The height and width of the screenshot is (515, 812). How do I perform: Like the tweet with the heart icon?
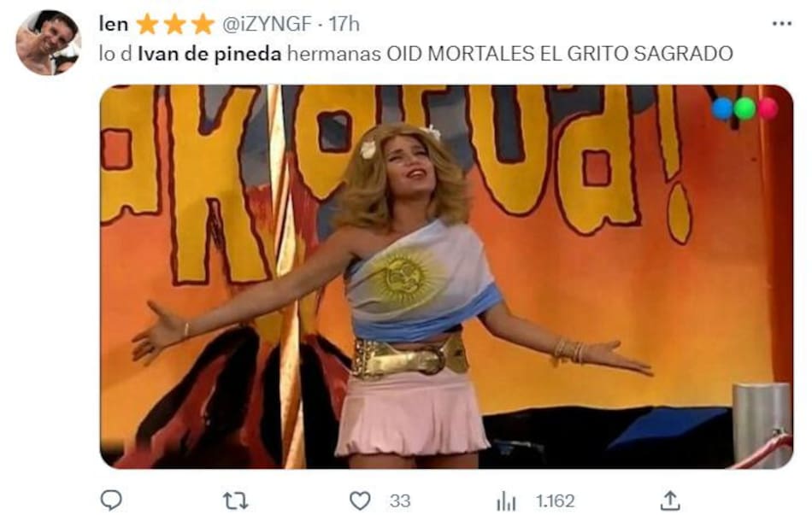(x=360, y=500)
